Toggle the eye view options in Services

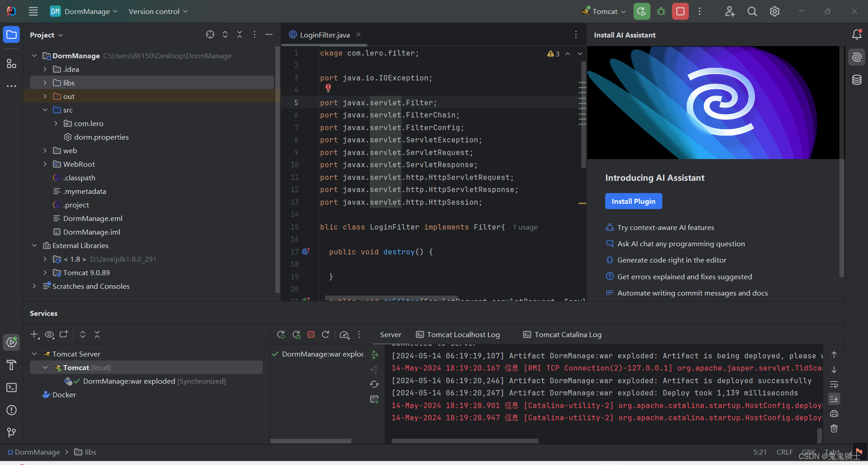tap(49, 334)
